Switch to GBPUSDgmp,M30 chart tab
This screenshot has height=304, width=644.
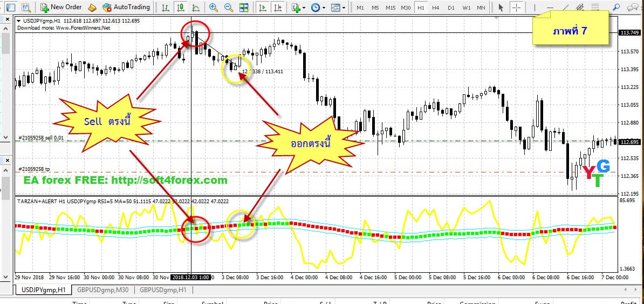(102, 289)
